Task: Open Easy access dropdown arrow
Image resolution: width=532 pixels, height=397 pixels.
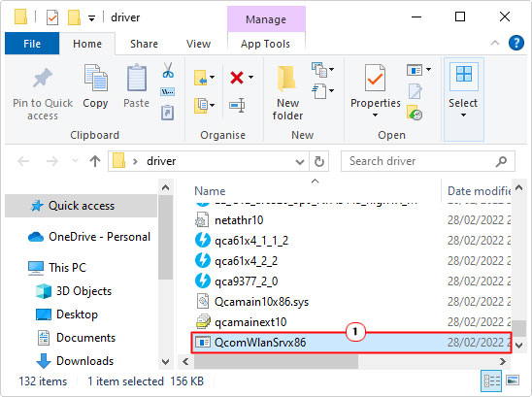Action: tap(331, 90)
